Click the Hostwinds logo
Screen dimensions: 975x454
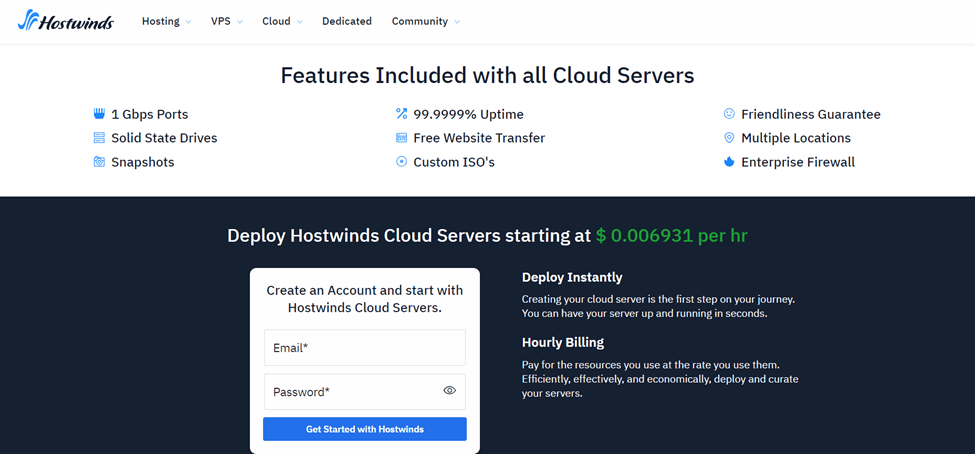[66, 21]
